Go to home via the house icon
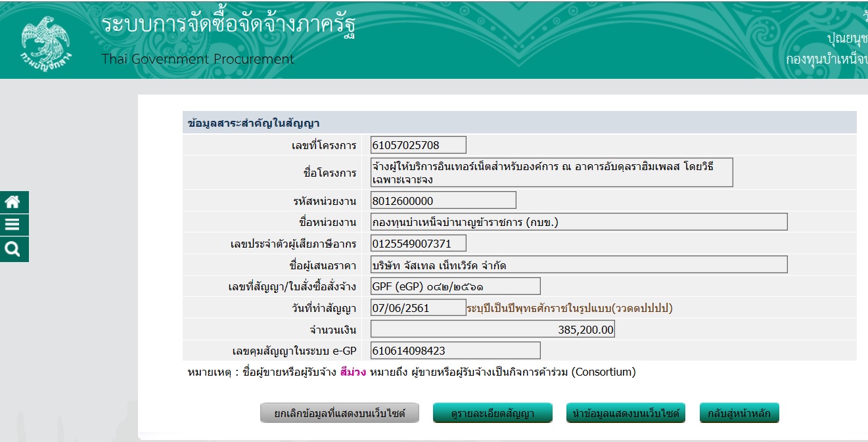This screenshot has height=442, width=868. pyautogui.click(x=14, y=202)
